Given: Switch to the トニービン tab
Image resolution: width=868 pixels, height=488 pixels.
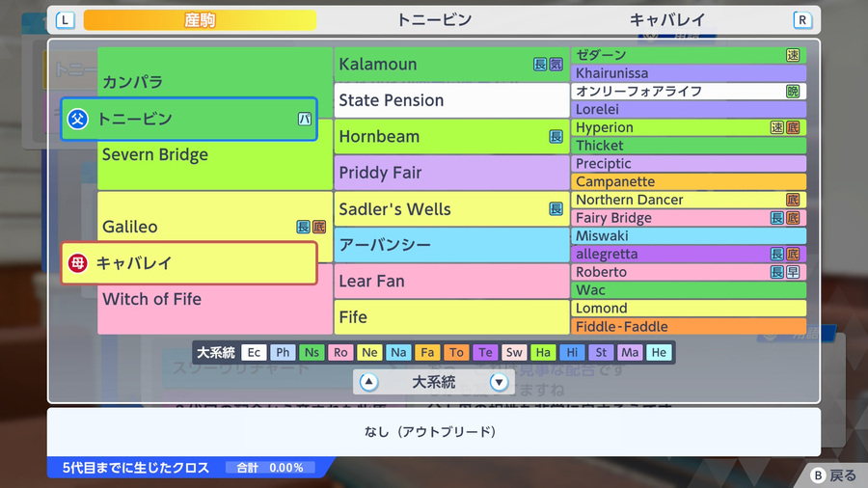Looking at the screenshot, I should tap(434, 20).
